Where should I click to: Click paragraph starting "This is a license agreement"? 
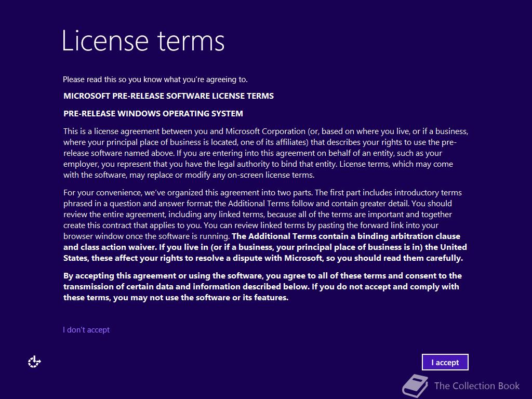coord(265,153)
